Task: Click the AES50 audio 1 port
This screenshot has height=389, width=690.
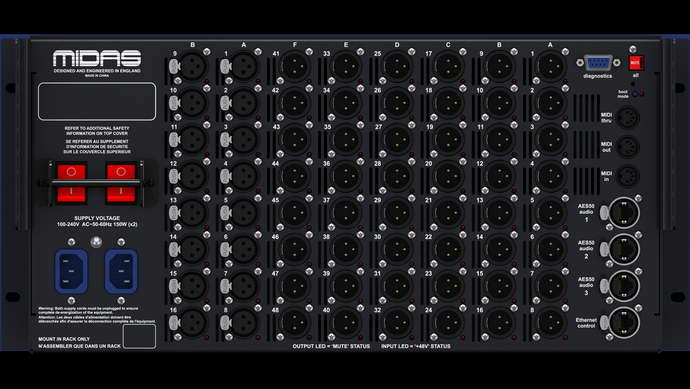Action: pos(624,213)
